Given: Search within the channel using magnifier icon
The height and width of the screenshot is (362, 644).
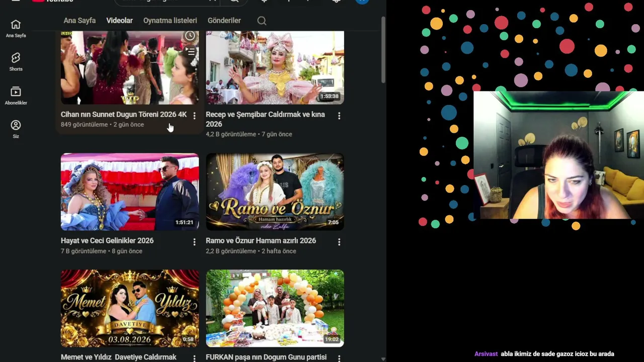Looking at the screenshot, I should [262, 21].
